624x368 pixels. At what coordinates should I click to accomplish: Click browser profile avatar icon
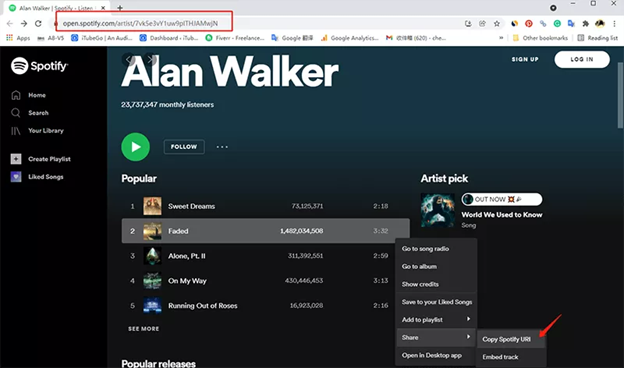pos(600,23)
